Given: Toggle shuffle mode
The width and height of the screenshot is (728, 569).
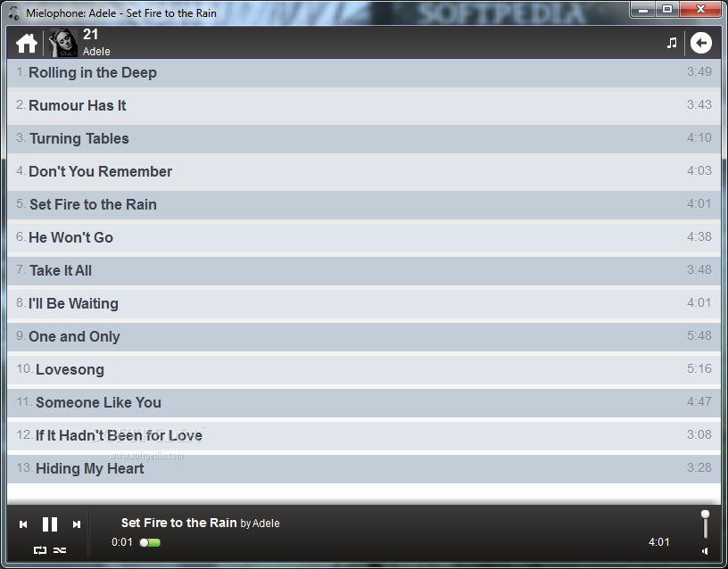Looking at the screenshot, I should [x=60, y=550].
